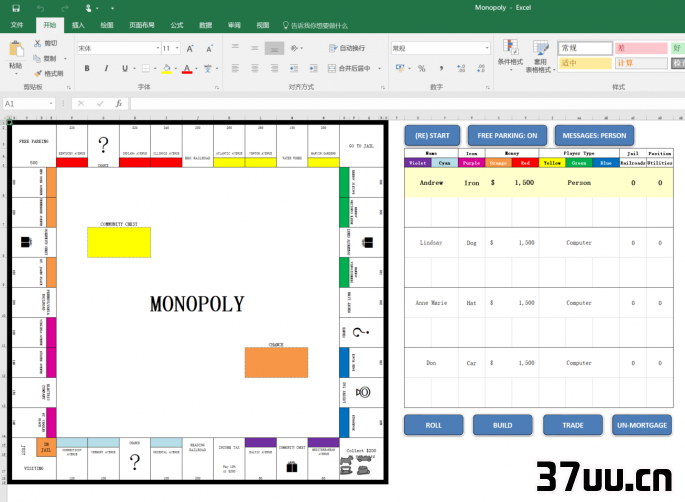Open the font name dropdown
685x502 pixels.
tap(158, 48)
